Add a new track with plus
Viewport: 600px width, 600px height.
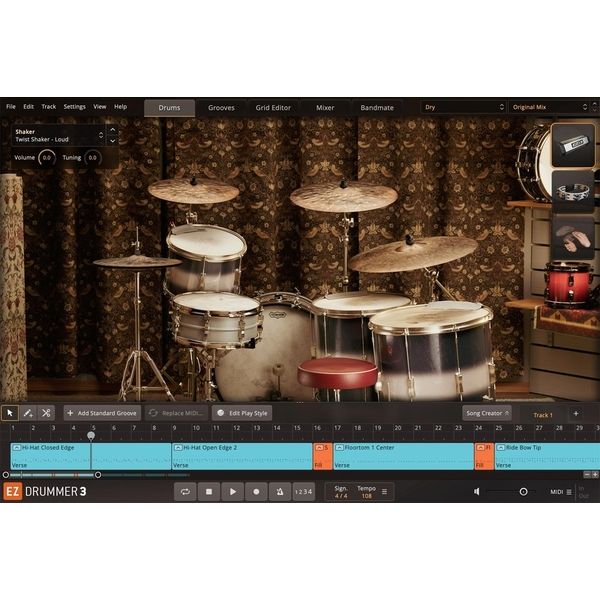pyautogui.click(x=576, y=413)
